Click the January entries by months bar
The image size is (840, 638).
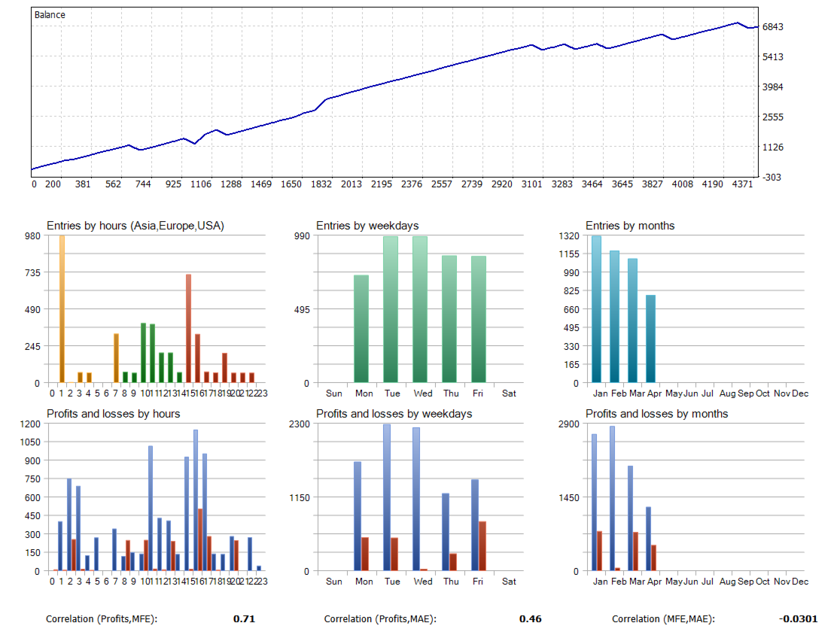coord(596,309)
